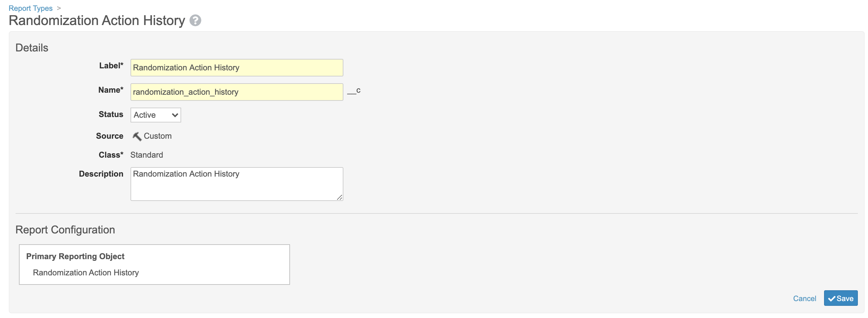The height and width of the screenshot is (318, 868).
Task: Click the Primary Reporting Object label
Action: point(75,256)
